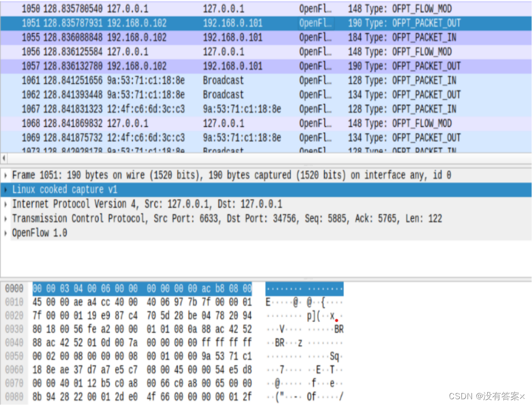
Task: Expand the OpenFlow 1.0 protocol section
Action: point(5,233)
